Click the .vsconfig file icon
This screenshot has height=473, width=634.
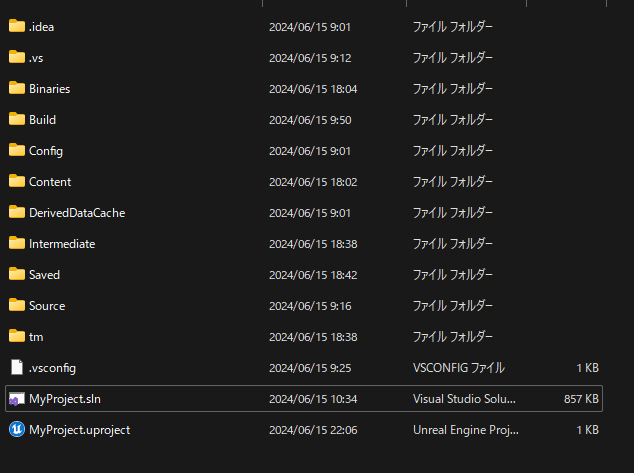pos(16,367)
